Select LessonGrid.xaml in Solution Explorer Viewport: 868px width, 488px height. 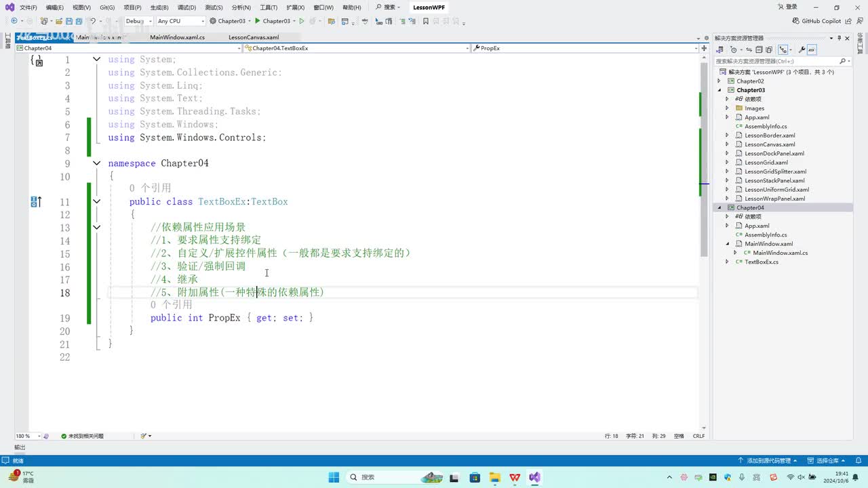766,163
